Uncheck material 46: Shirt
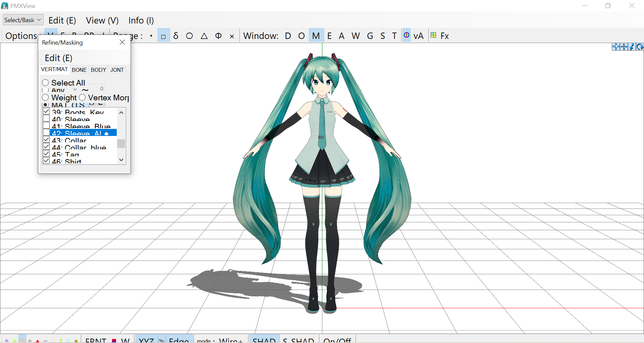Image resolution: width=644 pixels, height=343 pixels. (x=46, y=160)
